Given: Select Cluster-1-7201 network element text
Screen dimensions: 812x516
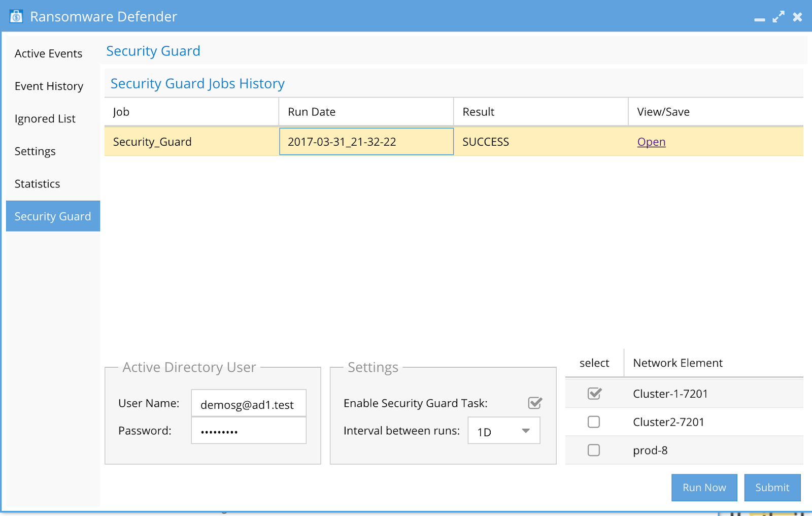Looking at the screenshot, I should point(670,394).
